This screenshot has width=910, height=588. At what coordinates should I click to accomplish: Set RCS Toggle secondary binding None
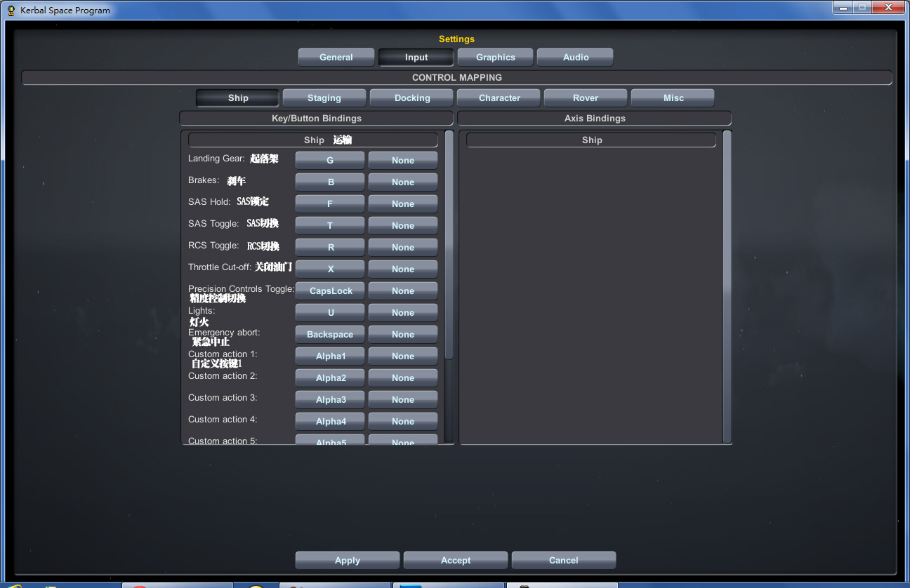point(403,248)
